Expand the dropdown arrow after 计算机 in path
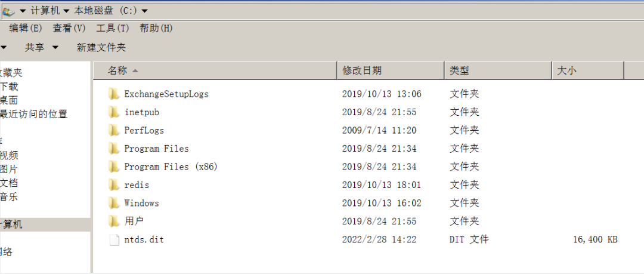Image resolution: width=644 pixels, height=274 pixels. 67,11
